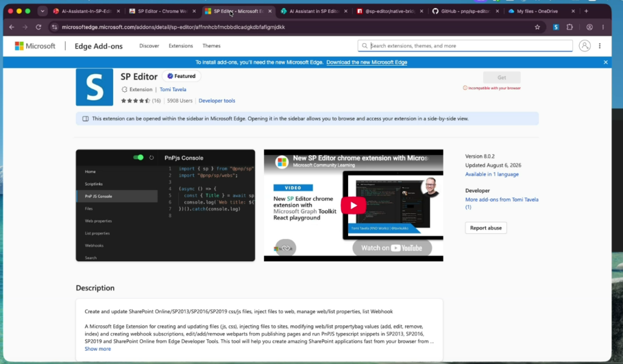The image size is (623, 364).
Task: Bookmark this page with the star icon
Action: point(537,27)
